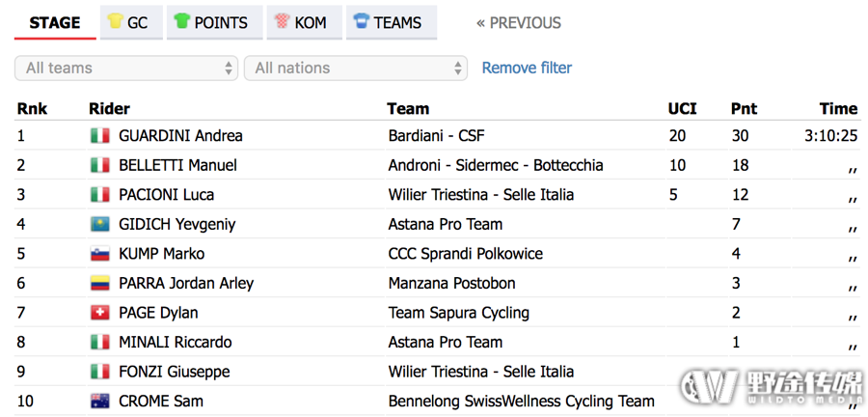Go to the PREVIOUS stage link
This screenshot has height=417, width=868.
point(519,23)
